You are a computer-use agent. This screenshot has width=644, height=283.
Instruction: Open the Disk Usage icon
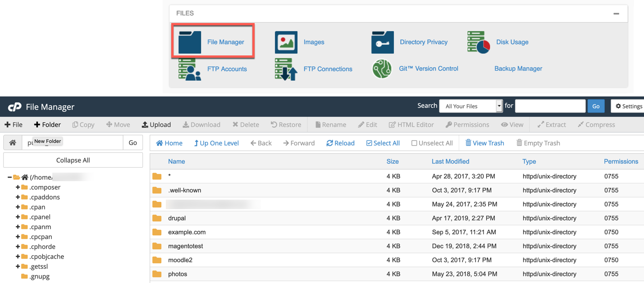pos(479,42)
